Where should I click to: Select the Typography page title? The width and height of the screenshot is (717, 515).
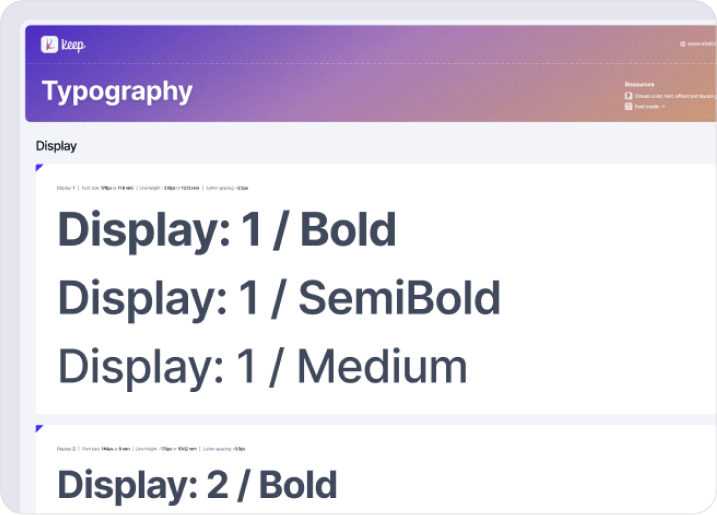click(x=117, y=91)
